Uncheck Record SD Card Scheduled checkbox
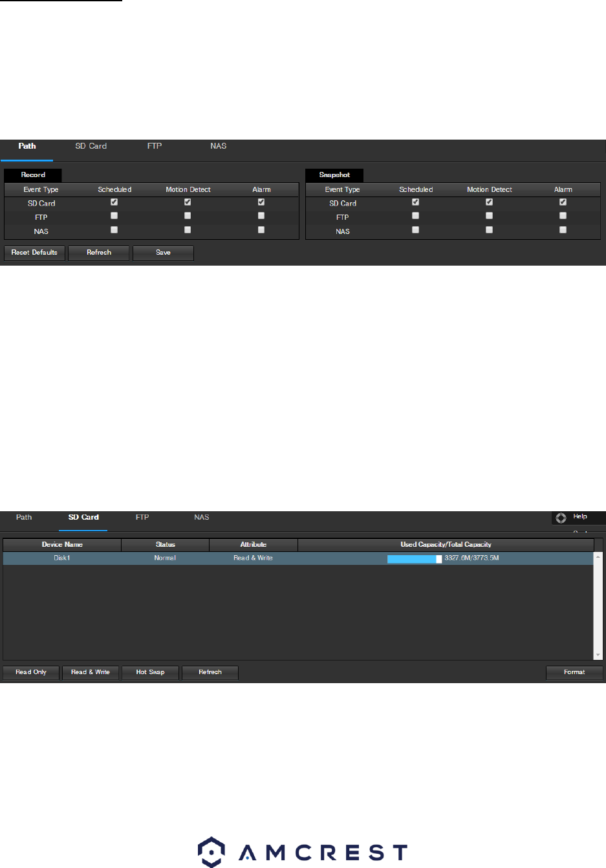 click(x=114, y=202)
